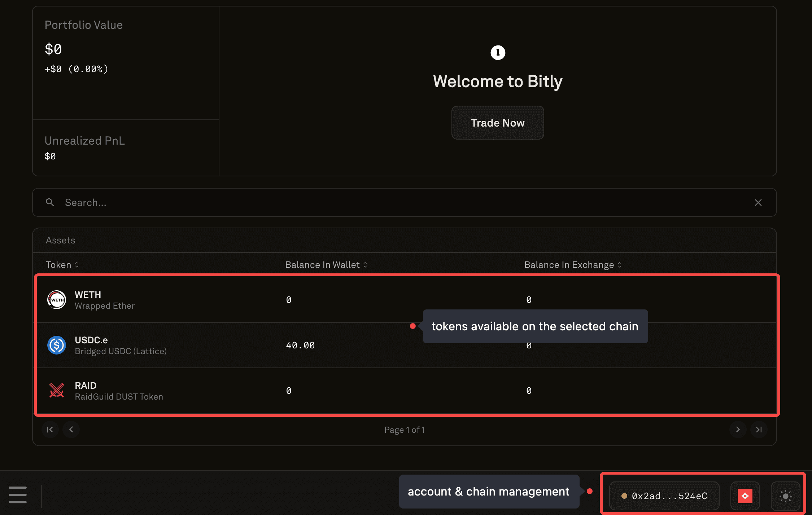Viewport: 812px width, 515px height.
Task: Toggle the light/dark theme sun icon
Action: coord(785,496)
